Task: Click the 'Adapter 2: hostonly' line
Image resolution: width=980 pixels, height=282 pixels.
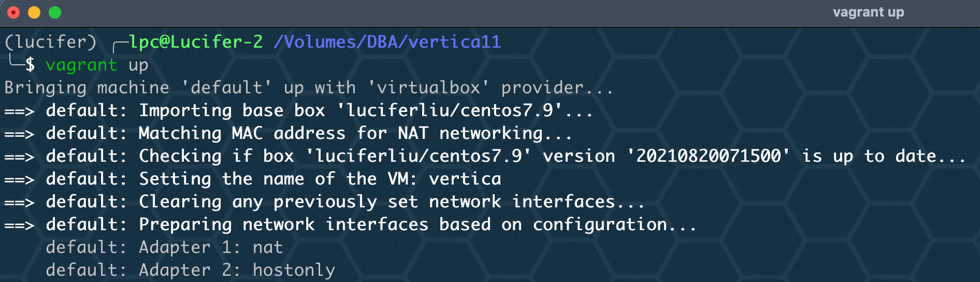Action: click(x=191, y=270)
